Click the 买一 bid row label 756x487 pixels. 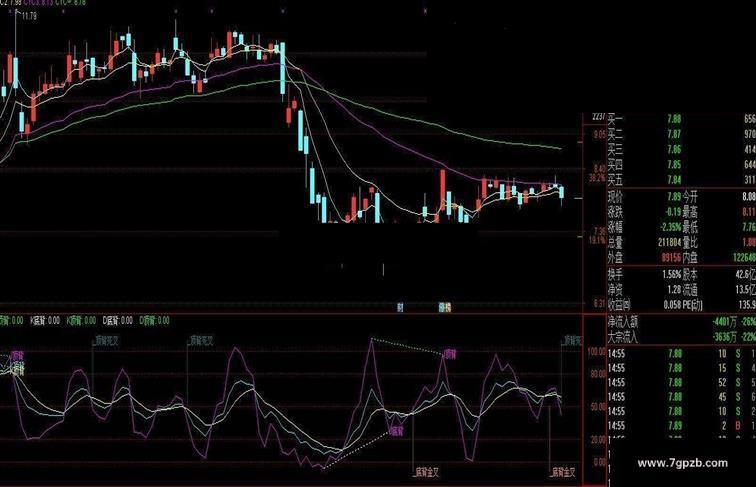[615, 119]
